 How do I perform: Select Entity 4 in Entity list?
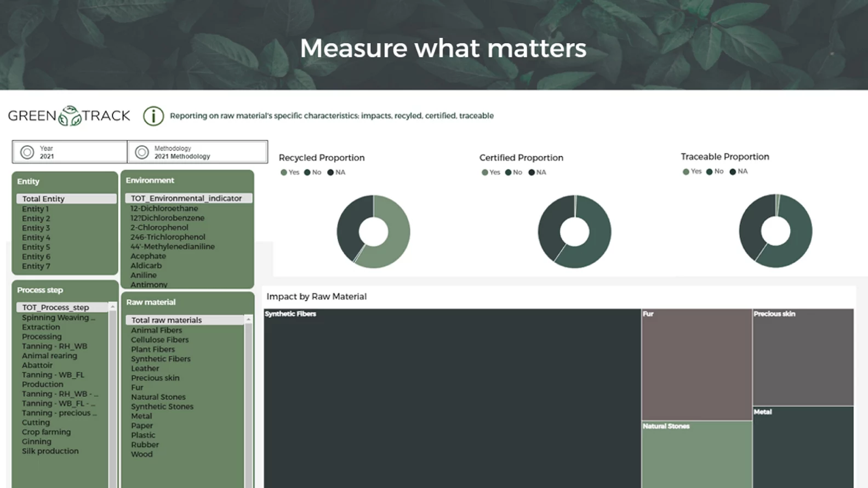36,238
